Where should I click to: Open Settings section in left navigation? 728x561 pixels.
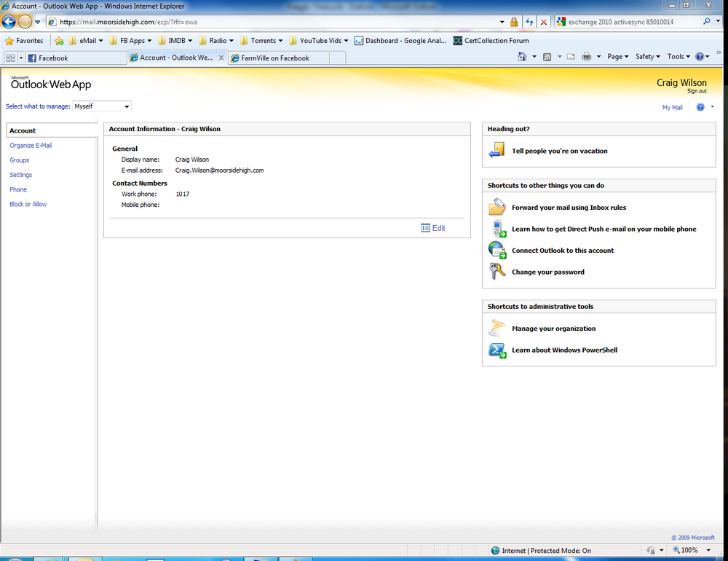(x=21, y=175)
